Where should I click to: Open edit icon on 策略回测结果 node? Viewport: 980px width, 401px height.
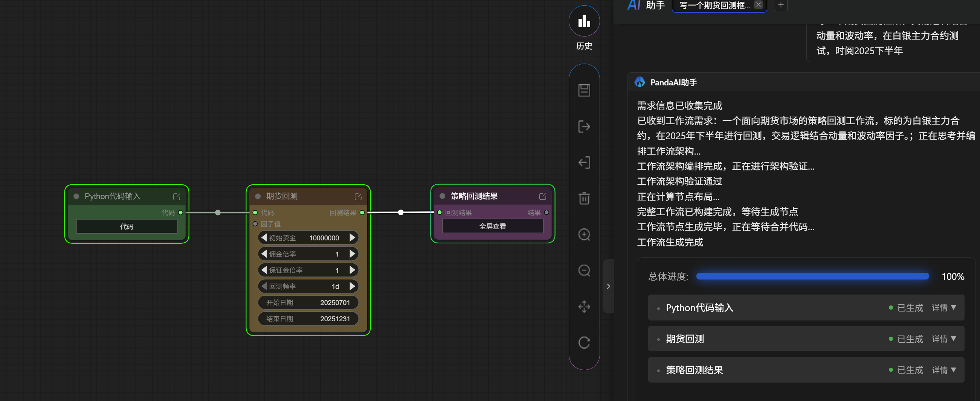click(542, 196)
